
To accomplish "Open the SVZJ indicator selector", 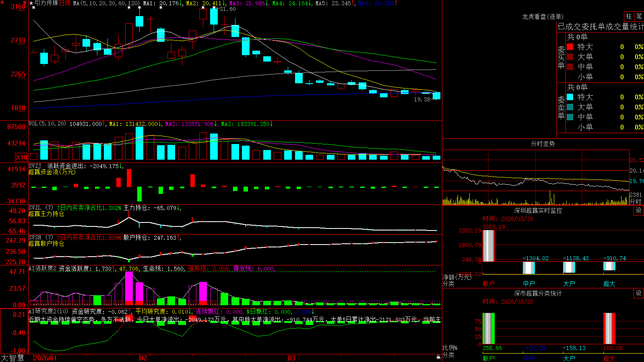I will pyautogui.click(x=35, y=166).
